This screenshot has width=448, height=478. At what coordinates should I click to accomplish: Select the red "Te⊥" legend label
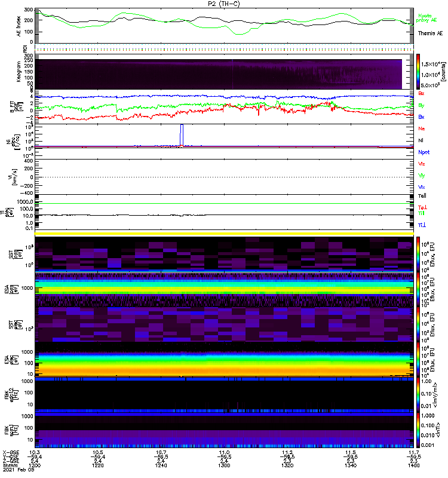point(422,207)
